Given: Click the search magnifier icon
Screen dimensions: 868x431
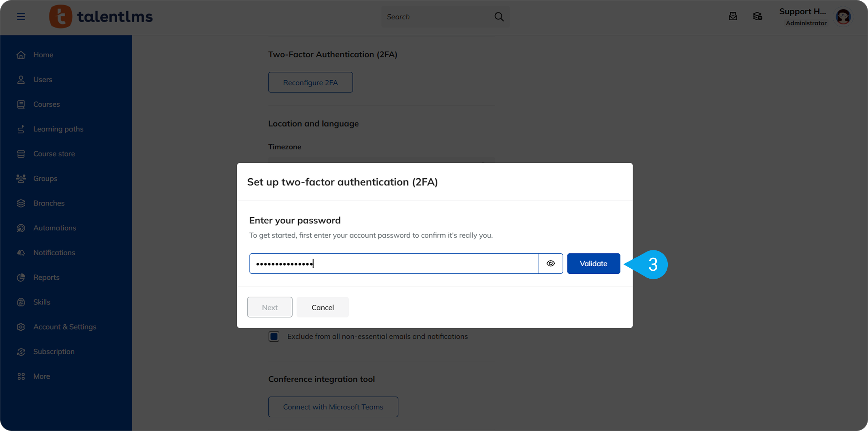Looking at the screenshot, I should coord(499,17).
